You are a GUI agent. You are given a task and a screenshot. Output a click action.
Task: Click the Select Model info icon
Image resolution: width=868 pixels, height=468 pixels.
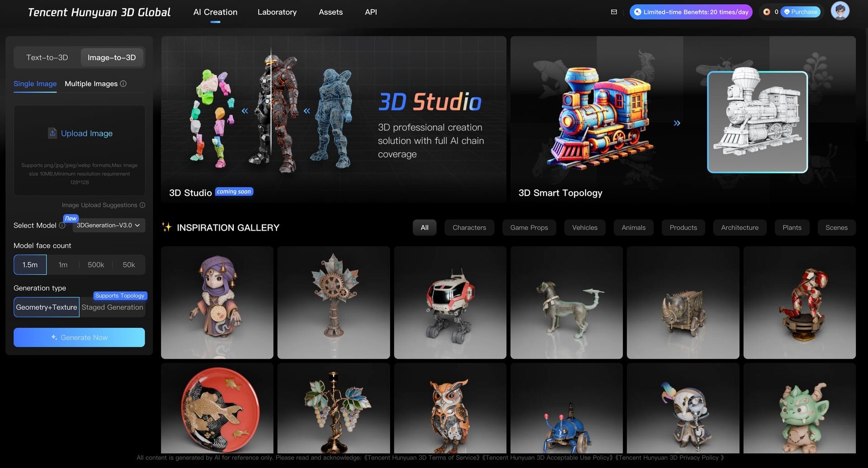[x=62, y=226]
